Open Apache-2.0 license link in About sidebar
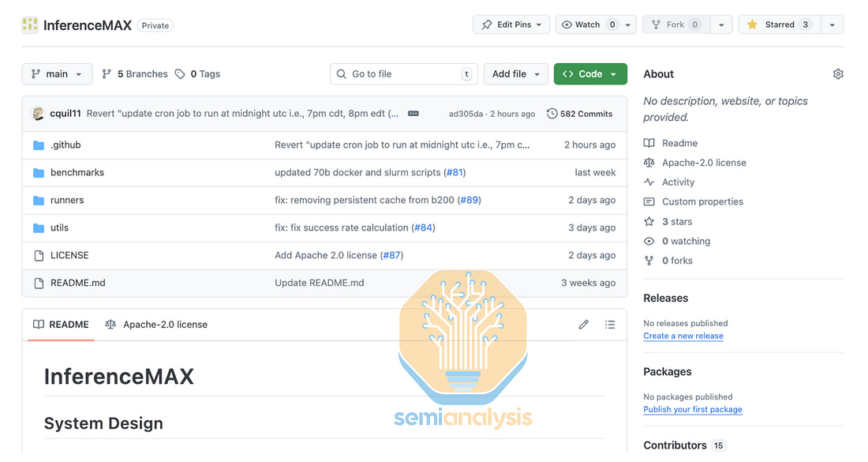 click(x=704, y=163)
